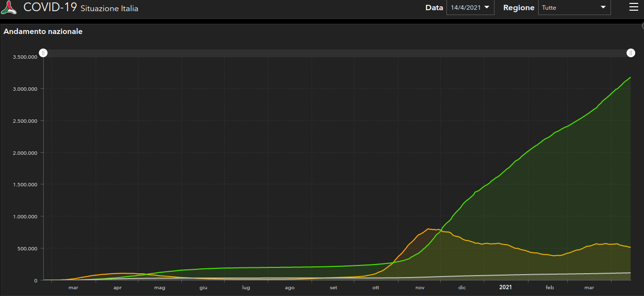The height and width of the screenshot is (296, 644).
Task: Click the arrow next to 14/4/2021
Action: coord(486,7)
